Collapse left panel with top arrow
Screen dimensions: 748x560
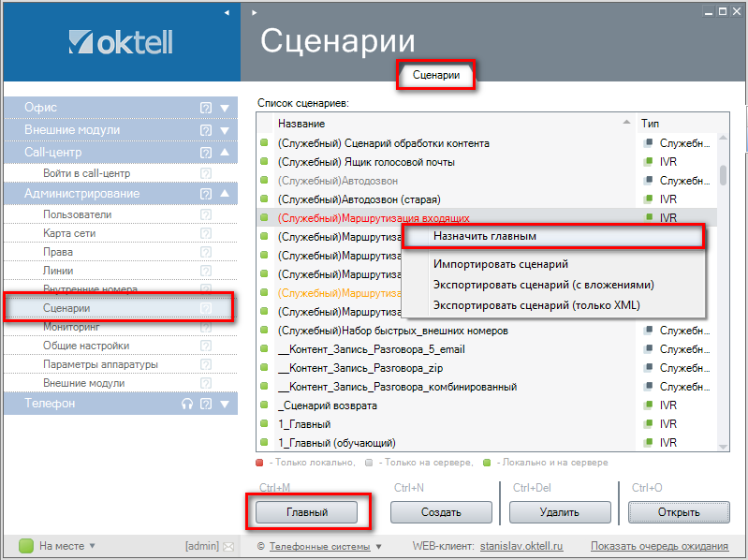click(x=227, y=13)
